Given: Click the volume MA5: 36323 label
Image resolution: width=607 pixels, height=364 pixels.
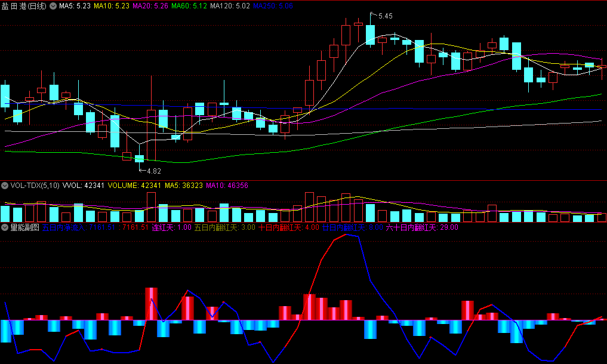Looking at the screenshot, I should click(x=183, y=186).
